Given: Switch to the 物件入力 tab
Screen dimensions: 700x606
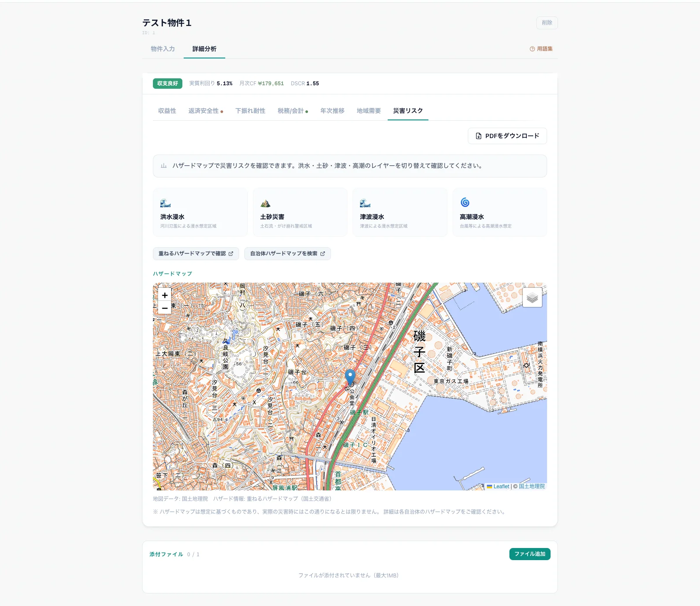Looking at the screenshot, I should pyautogui.click(x=163, y=49).
